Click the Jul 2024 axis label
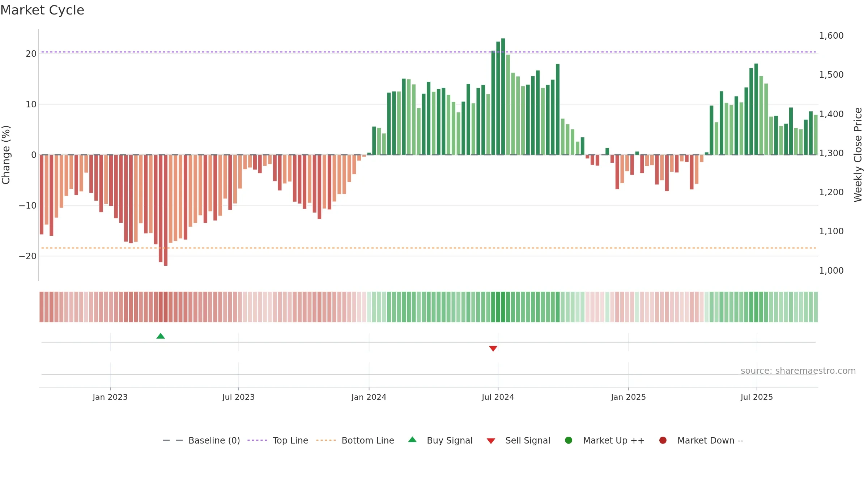868x488 pixels. click(498, 397)
